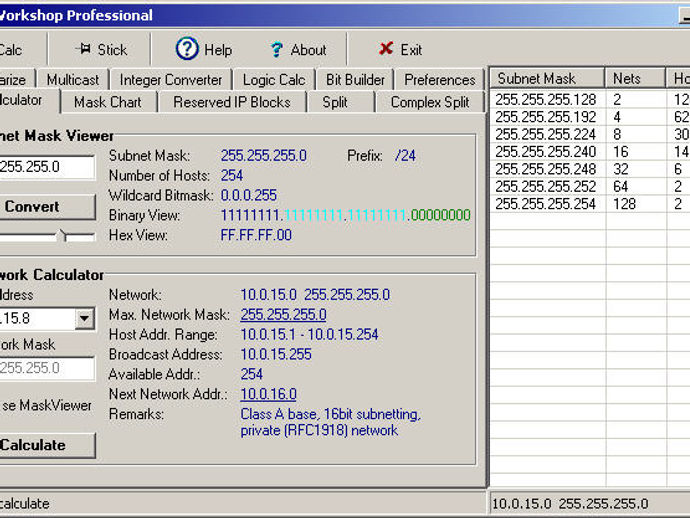This screenshot has width=690, height=518.
Task: Click the Subnet Mask column header
Action: pos(547,79)
